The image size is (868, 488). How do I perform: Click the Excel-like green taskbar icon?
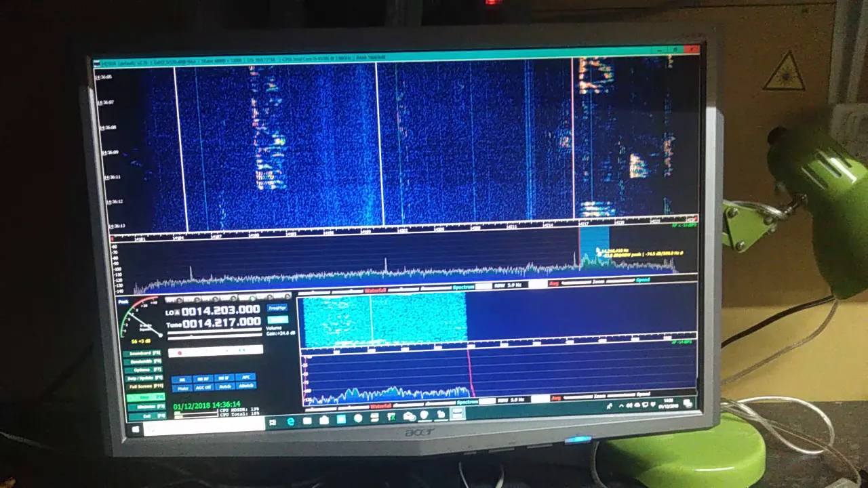click(391, 417)
